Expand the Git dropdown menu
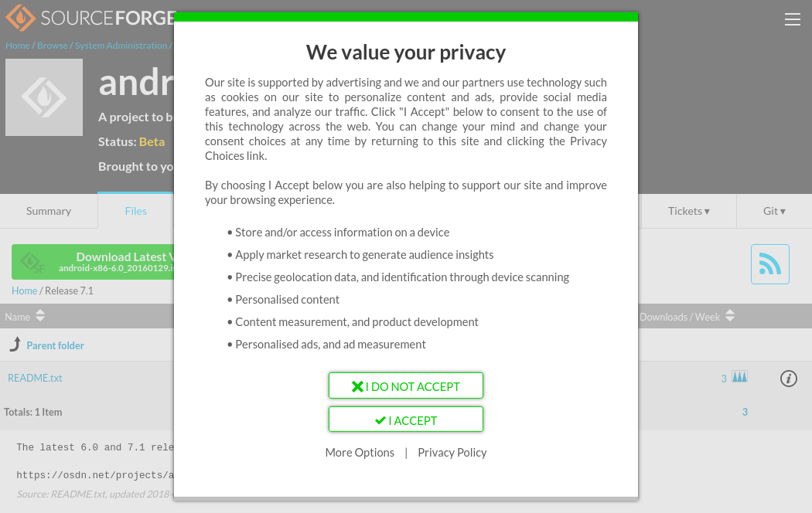812x513 pixels. click(x=773, y=211)
